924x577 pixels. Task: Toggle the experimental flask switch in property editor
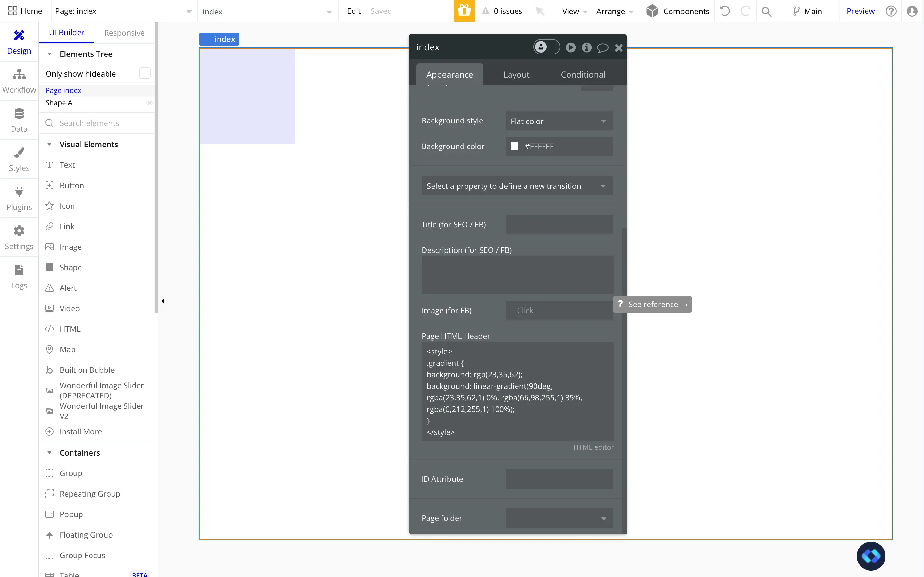pos(546,47)
